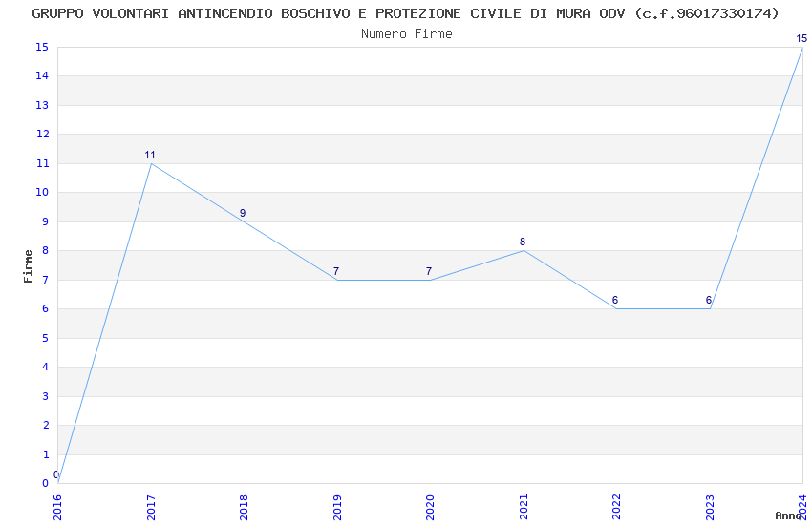Select the data label 8 above 2021
The width and height of the screenshot is (812, 525).
(x=523, y=241)
